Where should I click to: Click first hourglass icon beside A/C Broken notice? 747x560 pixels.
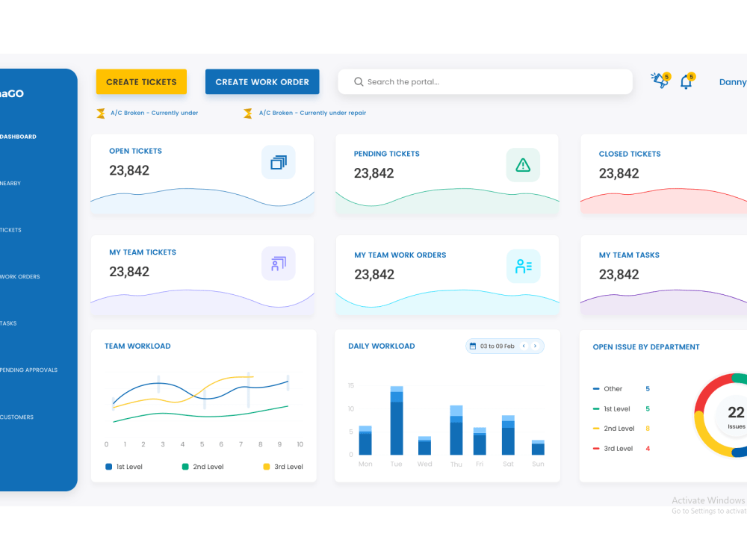[101, 113]
